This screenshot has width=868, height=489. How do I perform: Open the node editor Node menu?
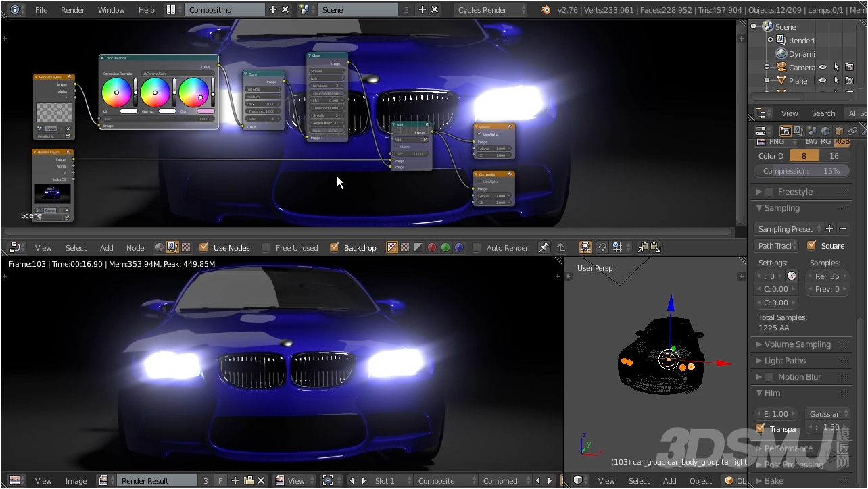pyautogui.click(x=135, y=248)
